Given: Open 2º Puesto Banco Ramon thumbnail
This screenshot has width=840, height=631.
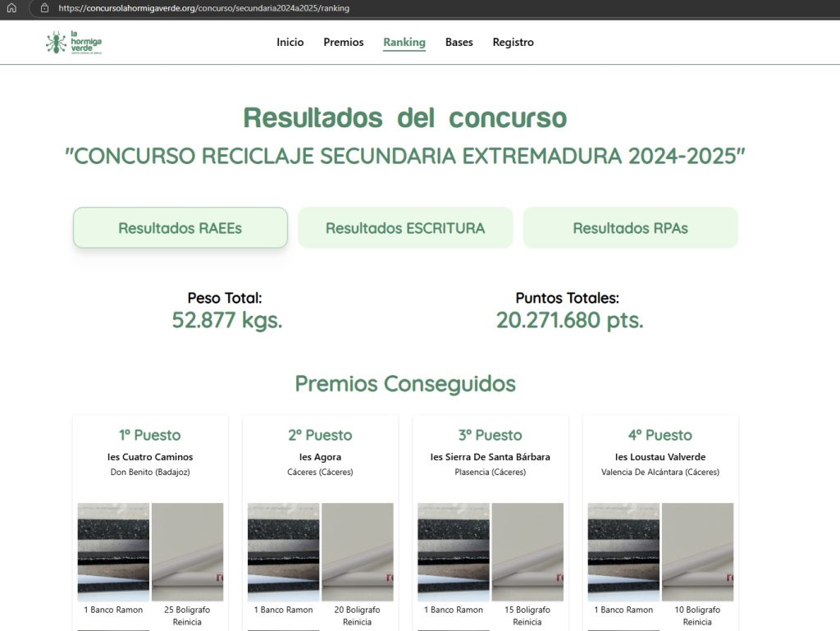Looking at the screenshot, I should tap(283, 551).
